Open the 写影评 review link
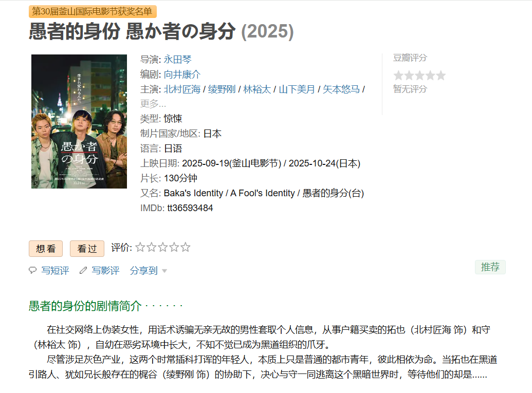The width and height of the screenshot is (532, 393). tap(105, 270)
